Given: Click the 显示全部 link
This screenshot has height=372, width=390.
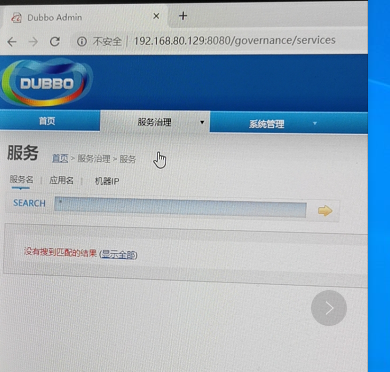Looking at the screenshot, I should (x=119, y=255).
